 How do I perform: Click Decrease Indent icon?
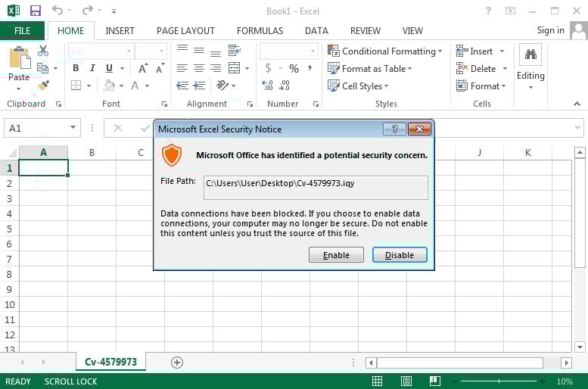(182, 86)
